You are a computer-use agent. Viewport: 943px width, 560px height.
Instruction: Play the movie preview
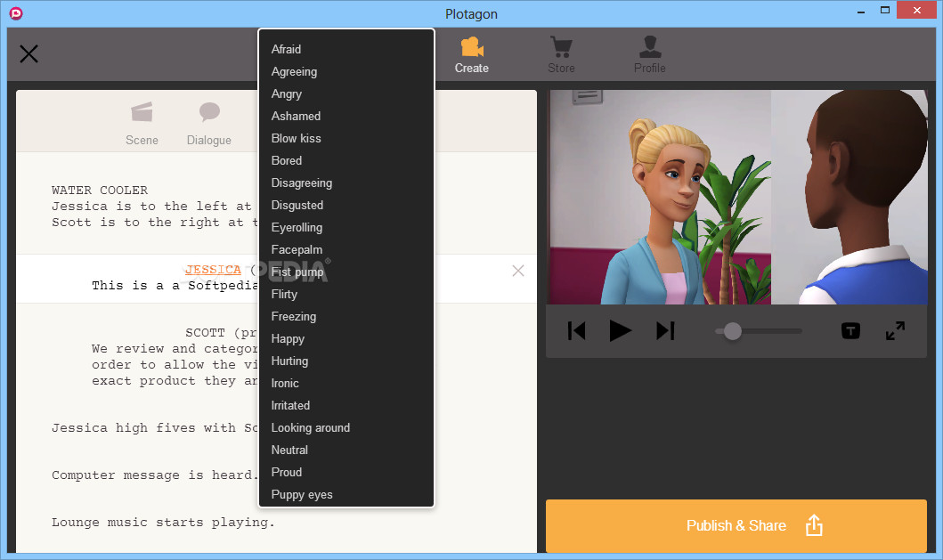[x=620, y=331]
